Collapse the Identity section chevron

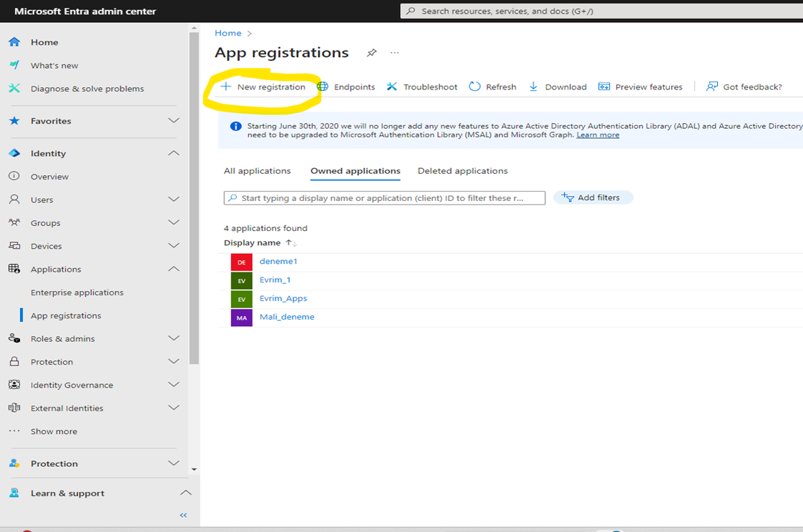tap(174, 153)
